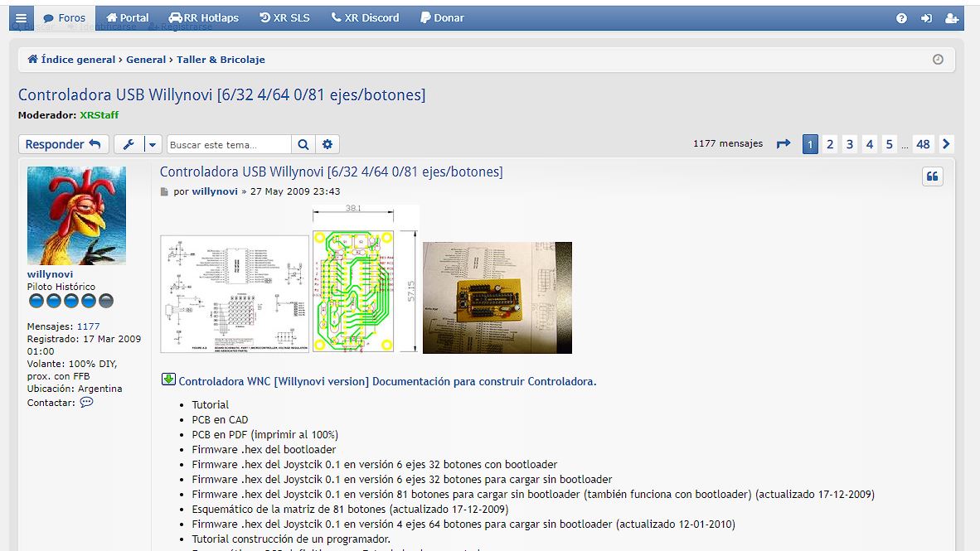This screenshot has width=980, height=551.
Task: Open the FAQ help icon
Action: tap(901, 18)
